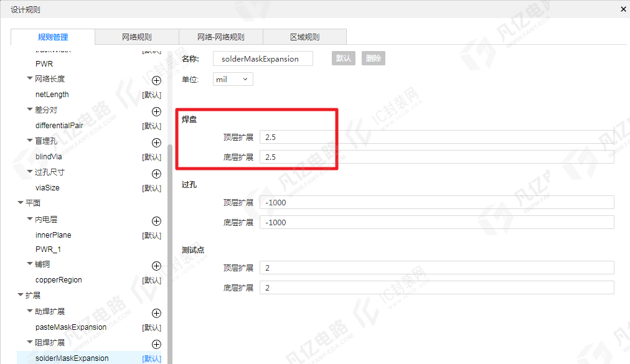The width and height of the screenshot is (630, 364).
Task: Switch to the 规则管理 tab
Action: coord(53,37)
